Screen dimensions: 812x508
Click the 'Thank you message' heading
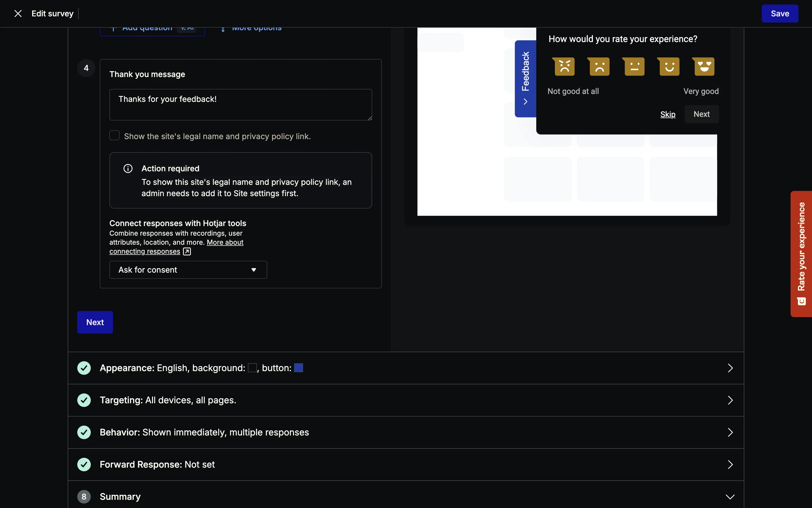pyautogui.click(x=147, y=74)
